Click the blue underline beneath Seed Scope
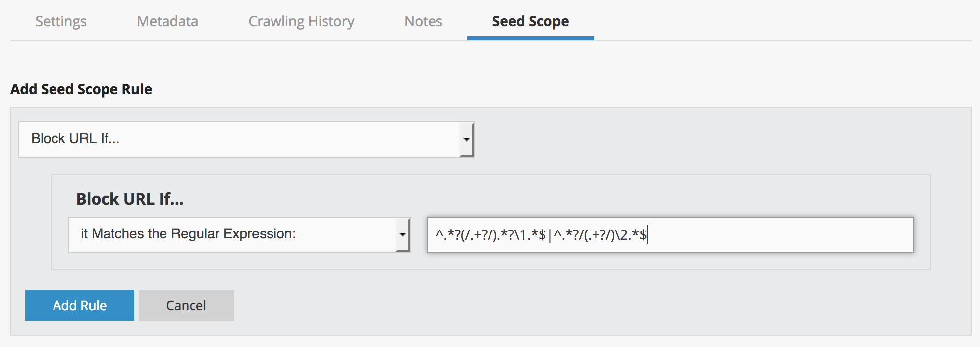 click(x=530, y=38)
